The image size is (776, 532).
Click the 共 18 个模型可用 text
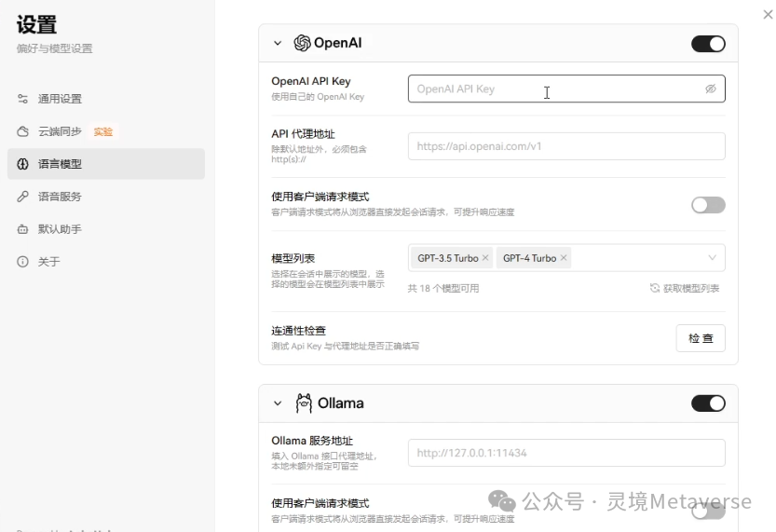point(442,288)
